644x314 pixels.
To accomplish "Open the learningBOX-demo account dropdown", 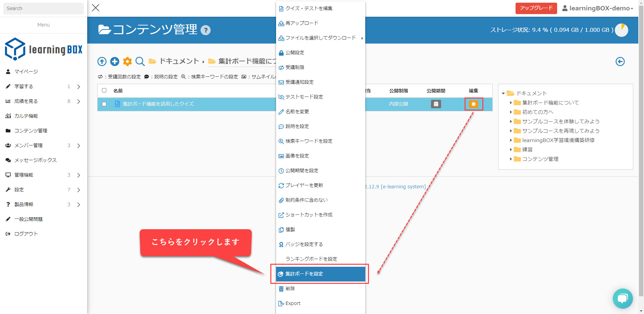I will 598,8.
